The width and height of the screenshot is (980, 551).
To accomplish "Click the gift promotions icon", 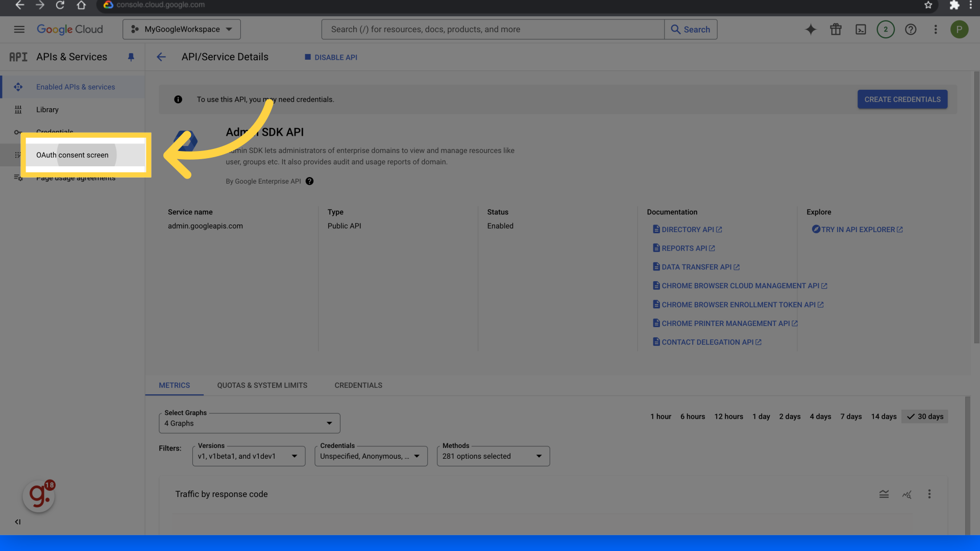I will pyautogui.click(x=836, y=29).
